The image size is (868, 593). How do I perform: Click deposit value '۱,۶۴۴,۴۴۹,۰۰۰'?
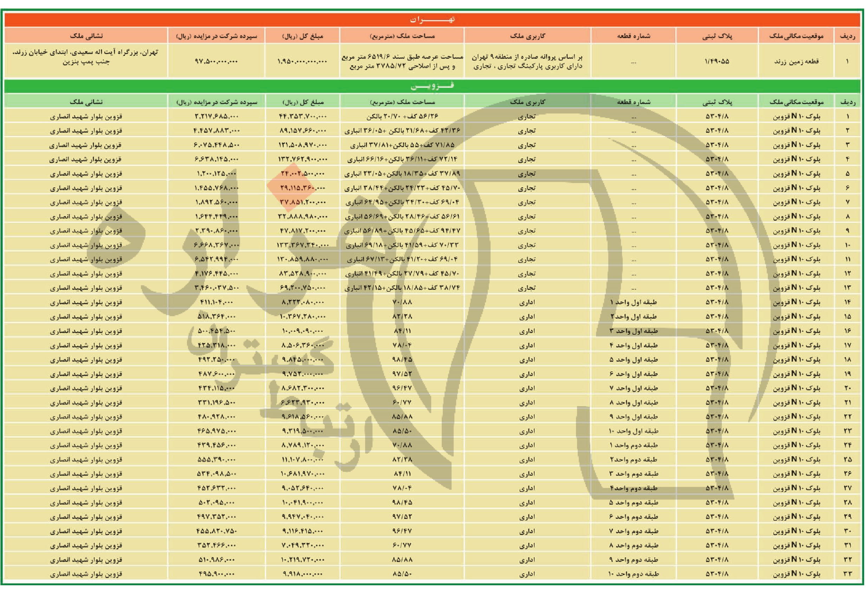point(216,216)
